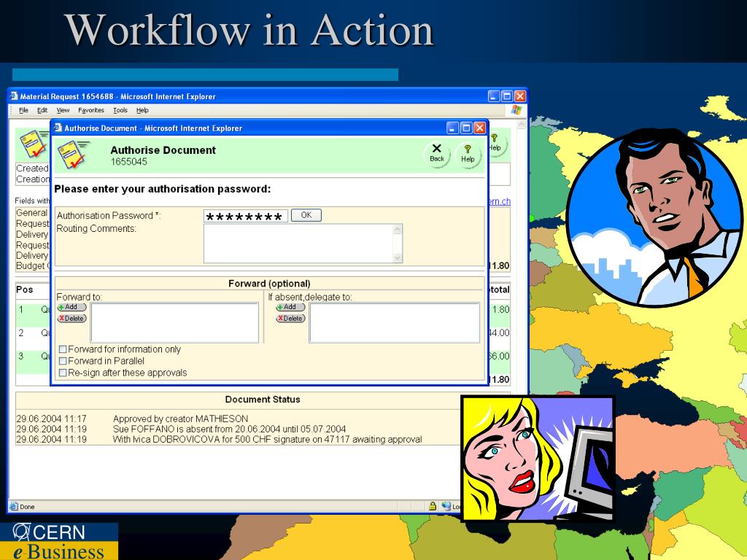Follow the partially hidden cern.ch link
Image resolution: width=747 pixels, height=560 pixels.
point(500,201)
